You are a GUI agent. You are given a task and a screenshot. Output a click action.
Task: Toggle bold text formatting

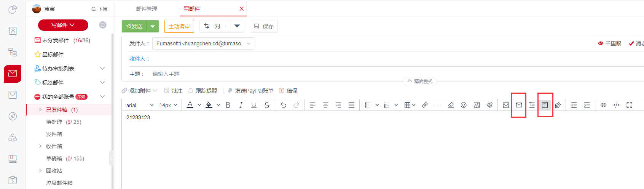pos(228,105)
